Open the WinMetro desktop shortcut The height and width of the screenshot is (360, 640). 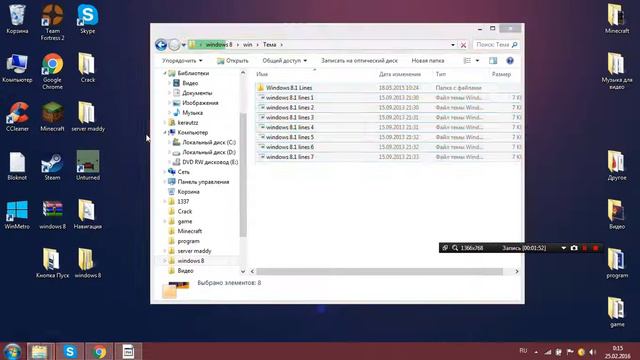[17, 214]
